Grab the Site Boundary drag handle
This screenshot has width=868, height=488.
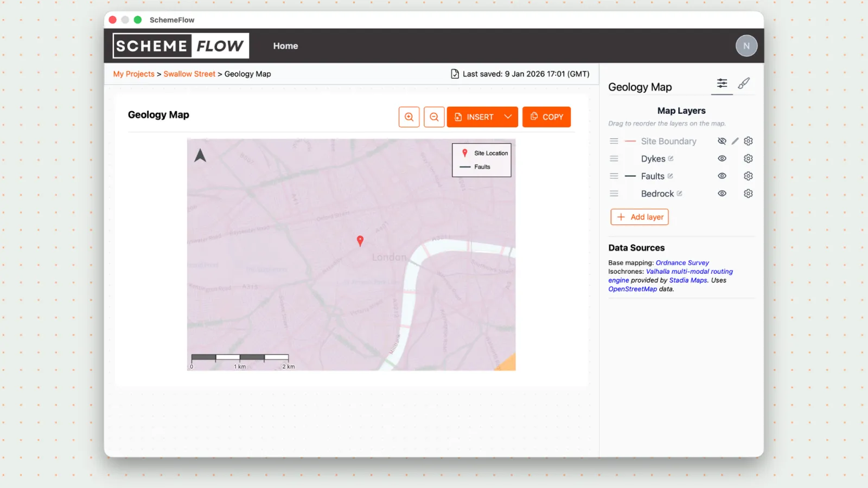(x=614, y=141)
